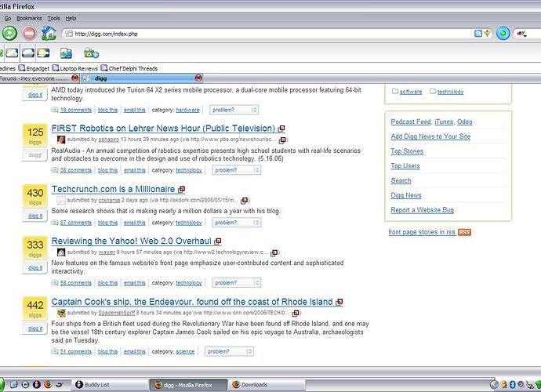Expand hidden system tray icons arrow

[494, 384]
